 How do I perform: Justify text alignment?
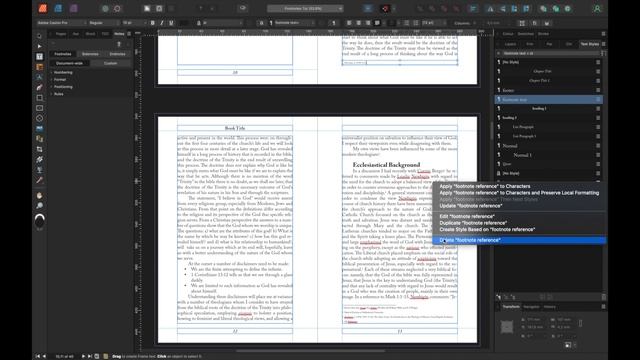(377, 23)
